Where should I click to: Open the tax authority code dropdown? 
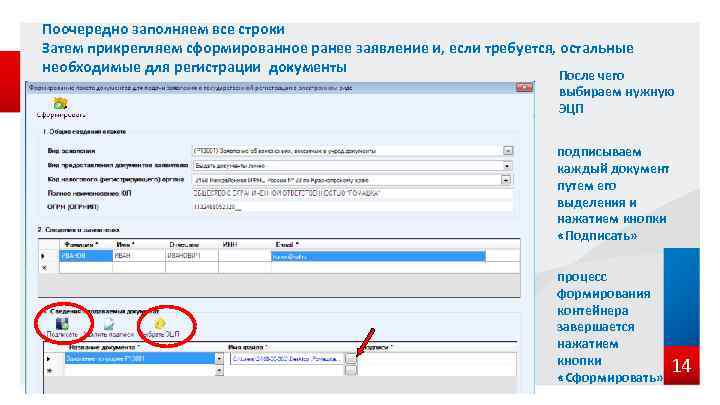tap(506, 180)
